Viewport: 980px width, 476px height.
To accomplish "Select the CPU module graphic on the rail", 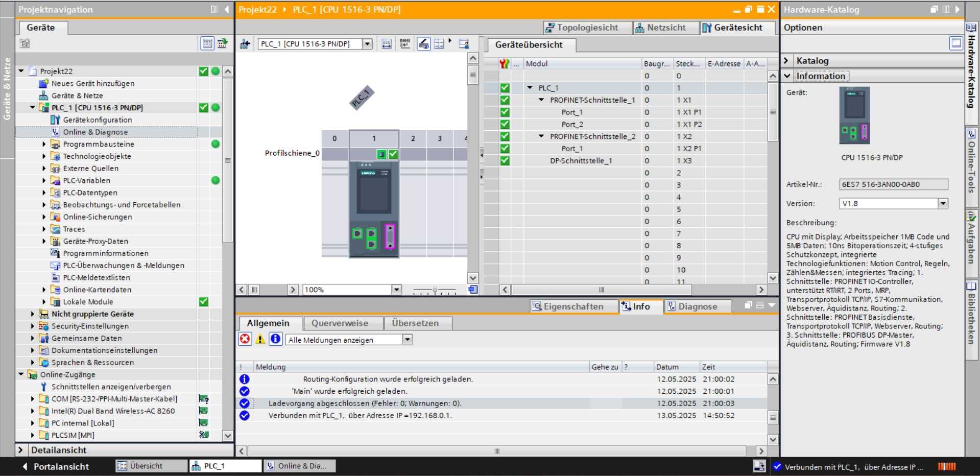I will point(374,209).
